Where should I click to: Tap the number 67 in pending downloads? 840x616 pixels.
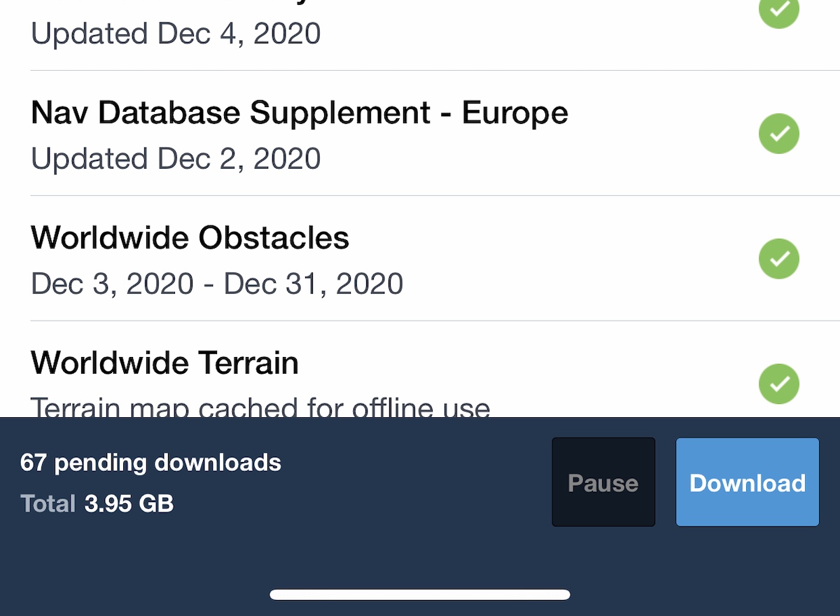(33, 463)
